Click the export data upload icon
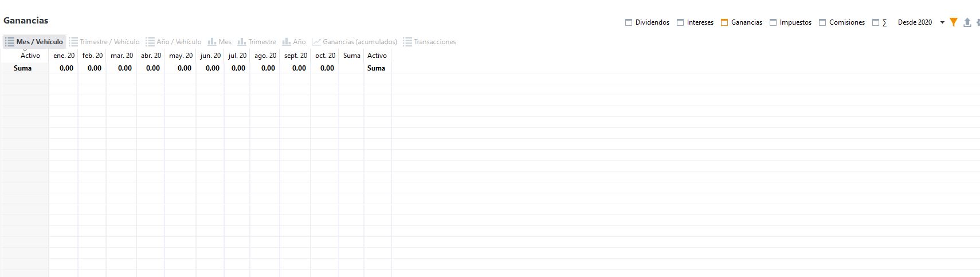Screen dimensions: 980x277 pos(967,22)
